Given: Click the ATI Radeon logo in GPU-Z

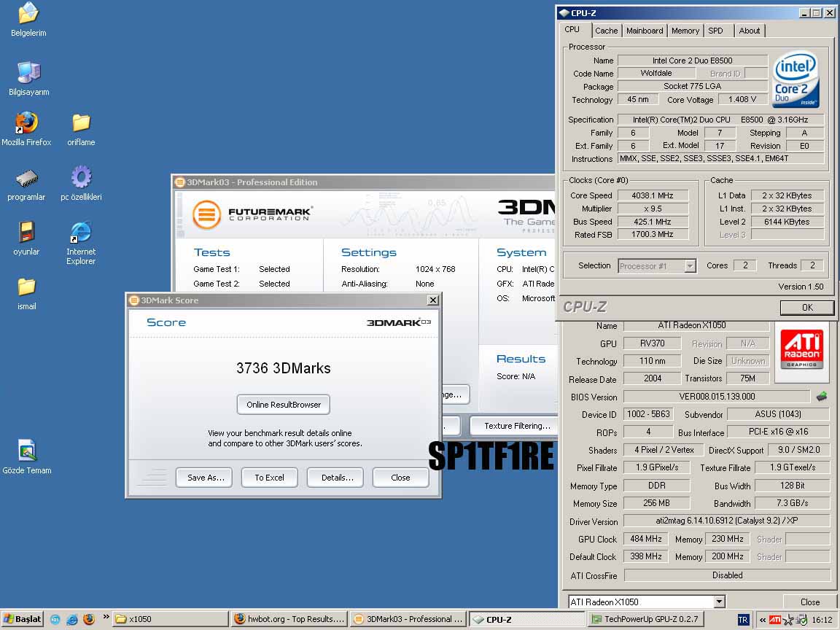Looking at the screenshot, I should [801, 349].
